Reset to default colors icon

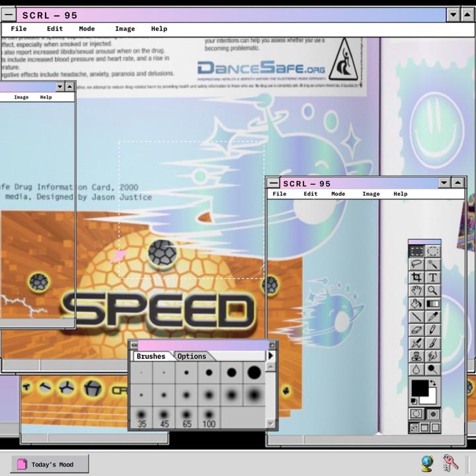pyautogui.click(x=414, y=401)
